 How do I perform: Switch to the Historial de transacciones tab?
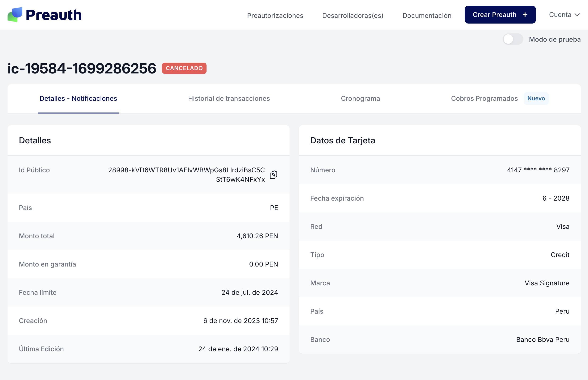point(229,98)
